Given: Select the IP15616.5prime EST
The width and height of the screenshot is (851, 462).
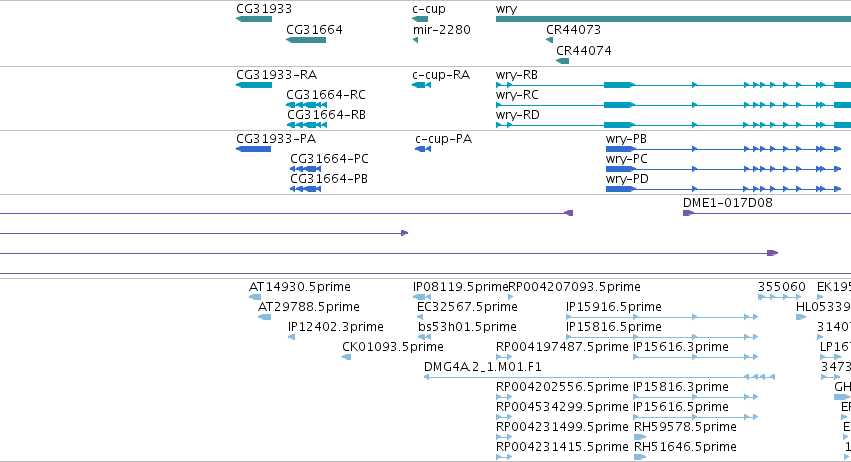Looking at the screenshot, I should click(696, 417).
